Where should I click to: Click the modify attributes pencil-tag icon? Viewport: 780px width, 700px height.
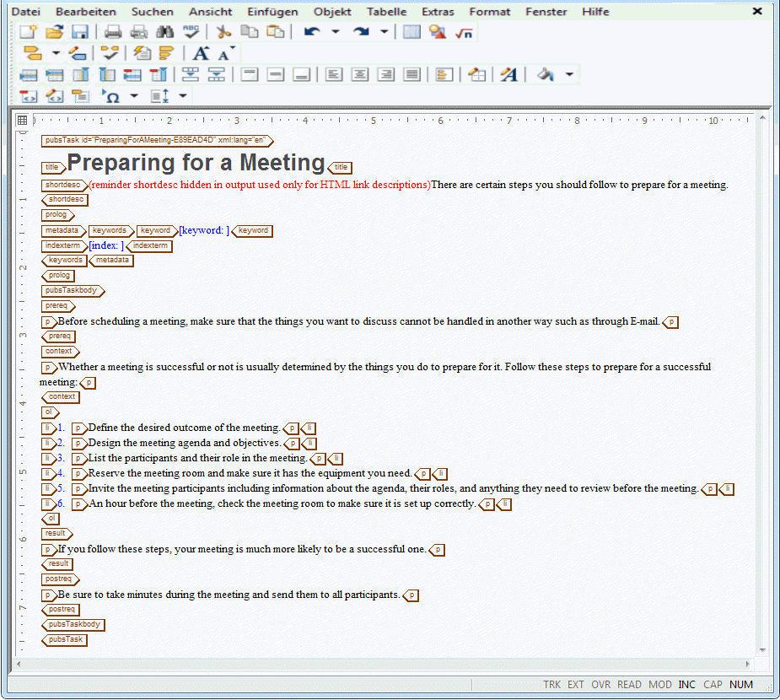click(78, 53)
